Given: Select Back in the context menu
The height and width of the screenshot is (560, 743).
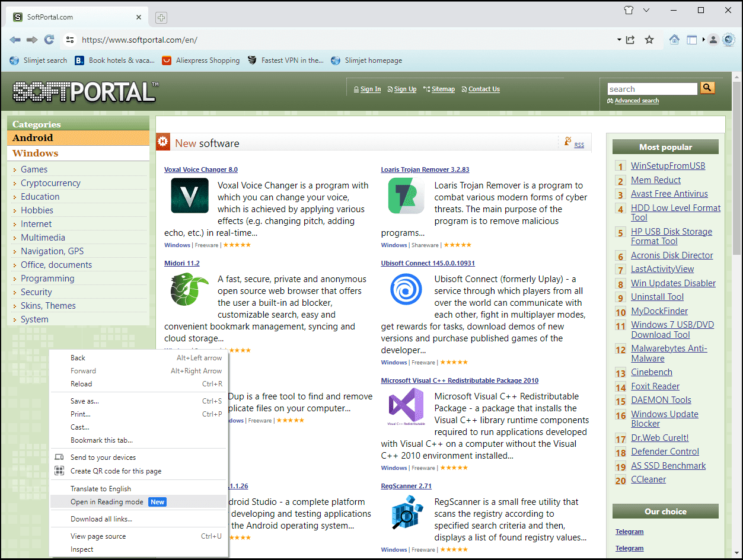Looking at the screenshot, I should point(139,358).
